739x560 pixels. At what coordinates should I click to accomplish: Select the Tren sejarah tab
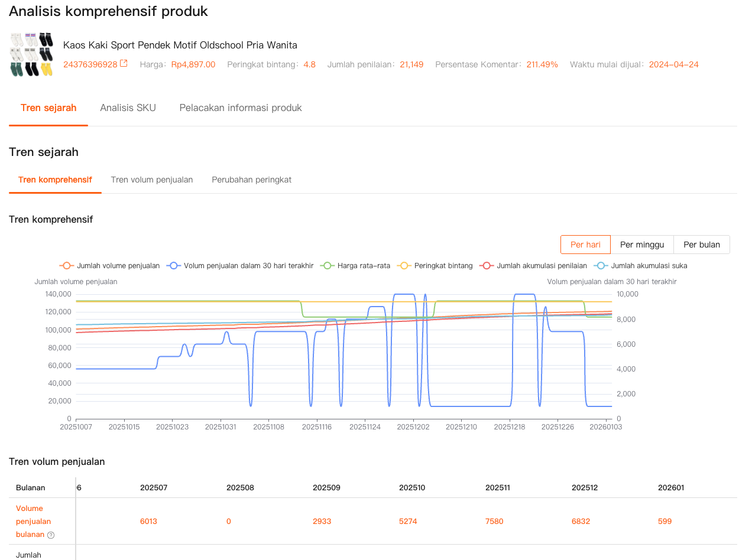point(48,108)
